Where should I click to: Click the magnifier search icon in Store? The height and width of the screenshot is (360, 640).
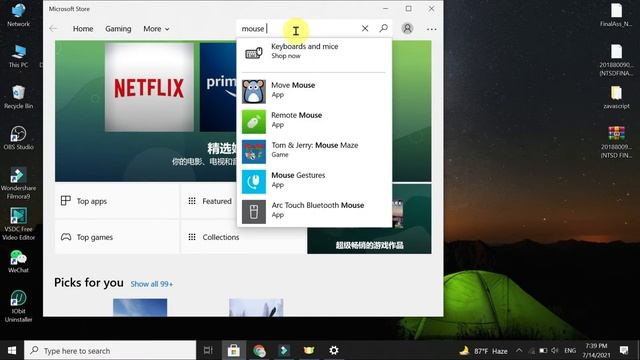coord(383,28)
